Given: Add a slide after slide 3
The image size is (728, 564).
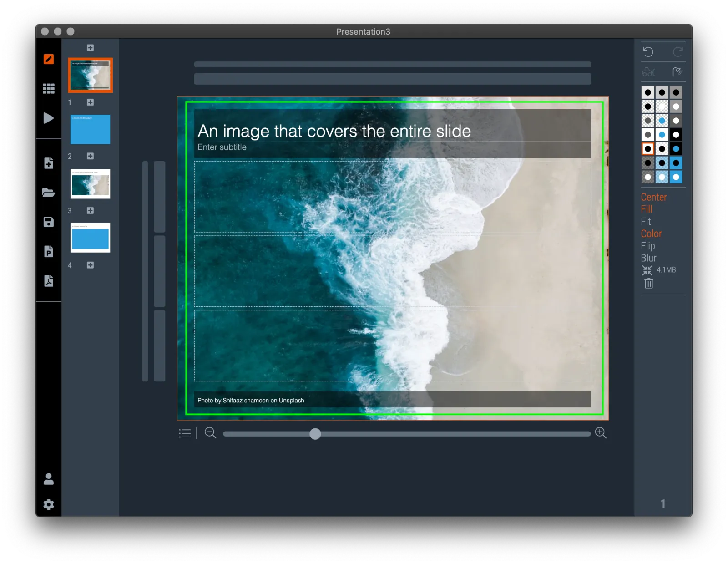Looking at the screenshot, I should pyautogui.click(x=91, y=211).
